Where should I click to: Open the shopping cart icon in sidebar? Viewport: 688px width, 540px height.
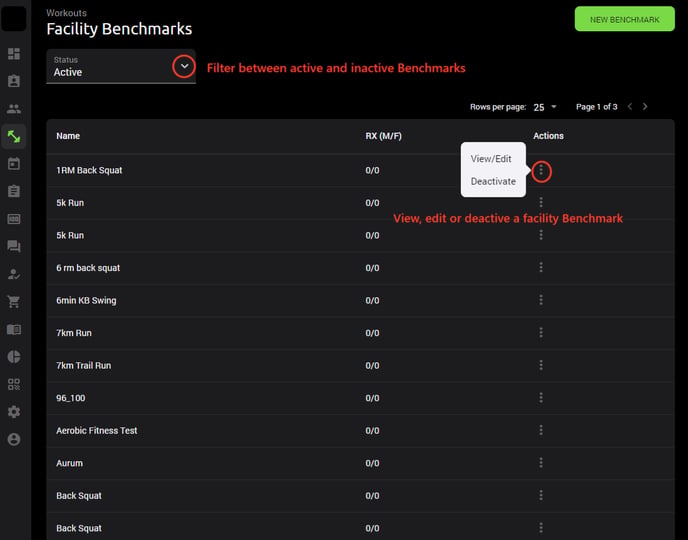click(14, 301)
